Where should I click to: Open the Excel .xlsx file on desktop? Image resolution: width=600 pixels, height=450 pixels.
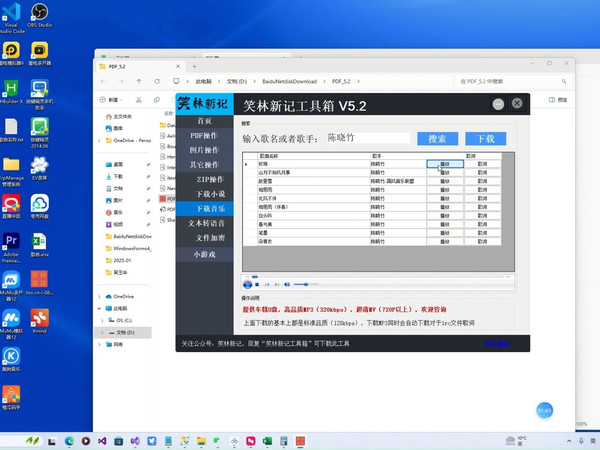(39, 245)
